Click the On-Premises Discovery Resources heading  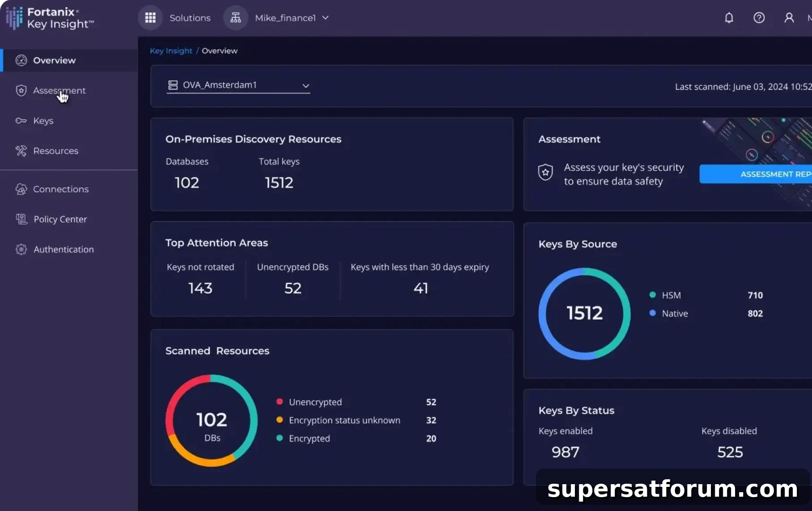(253, 139)
